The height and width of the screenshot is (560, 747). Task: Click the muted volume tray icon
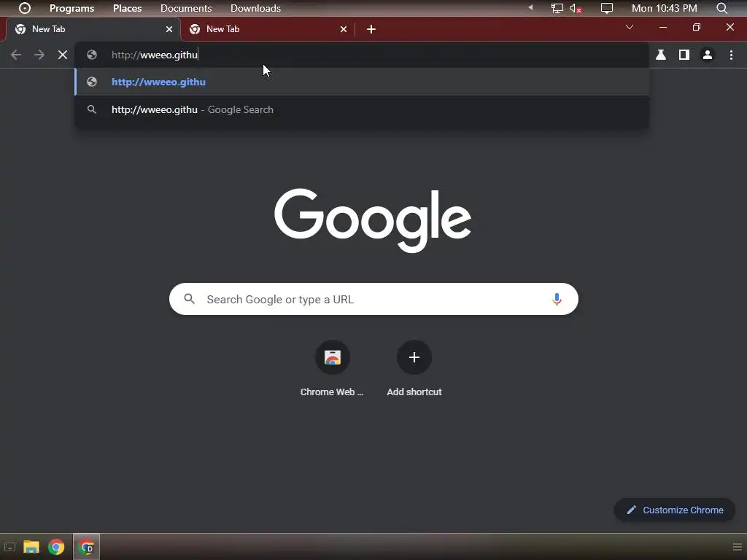pyautogui.click(x=576, y=8)
